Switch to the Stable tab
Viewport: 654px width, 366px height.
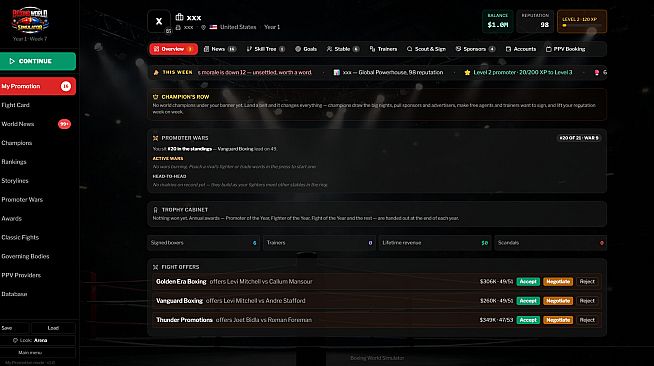(x=343, y=49)
